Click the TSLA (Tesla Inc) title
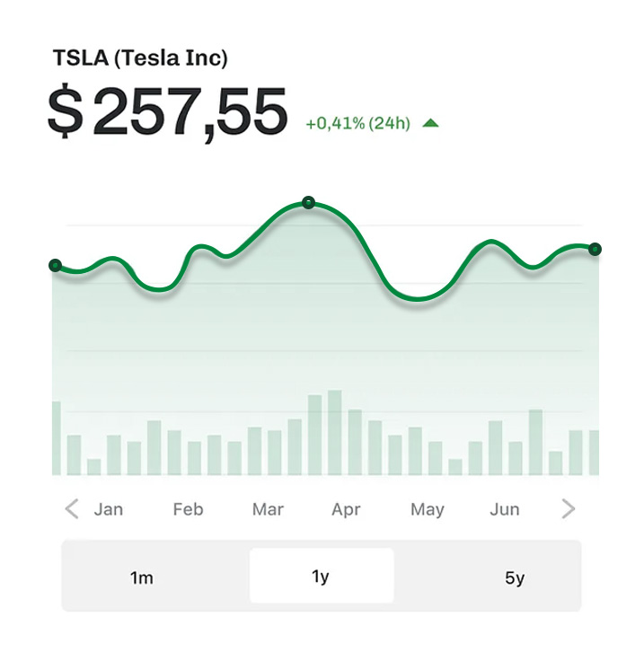The width and height of the screenshot is (644, 653). 140,59
